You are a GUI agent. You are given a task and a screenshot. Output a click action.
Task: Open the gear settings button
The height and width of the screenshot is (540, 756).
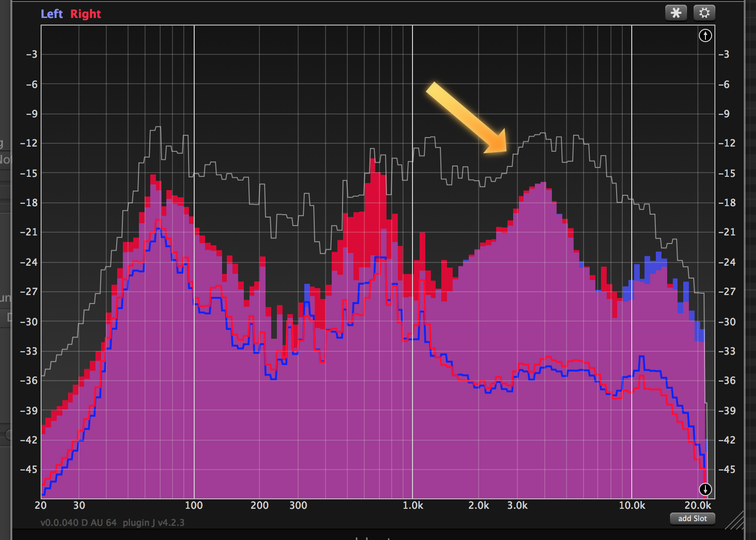click(x=704, y=13)
